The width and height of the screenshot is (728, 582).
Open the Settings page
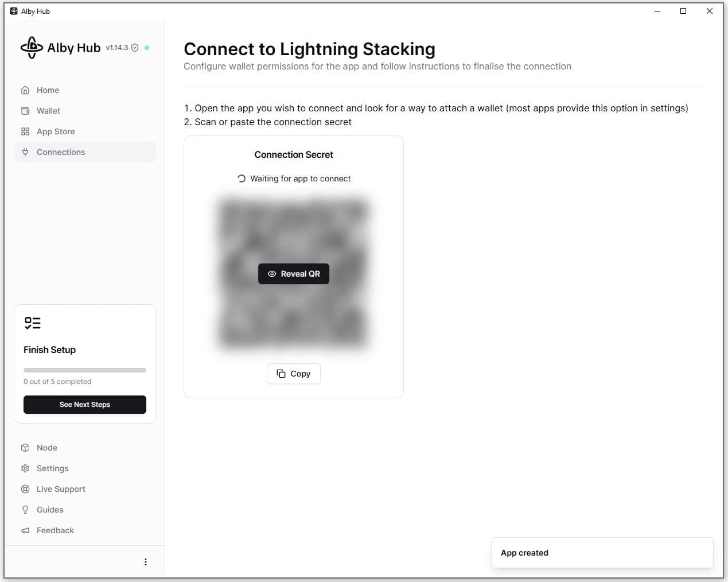tap(85, 468)
